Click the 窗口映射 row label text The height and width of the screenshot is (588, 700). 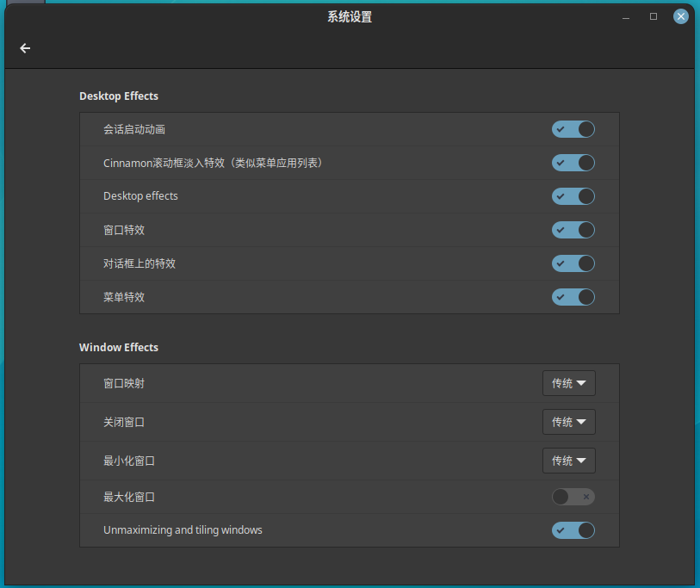pyautogui.click(x=124, y=383)
